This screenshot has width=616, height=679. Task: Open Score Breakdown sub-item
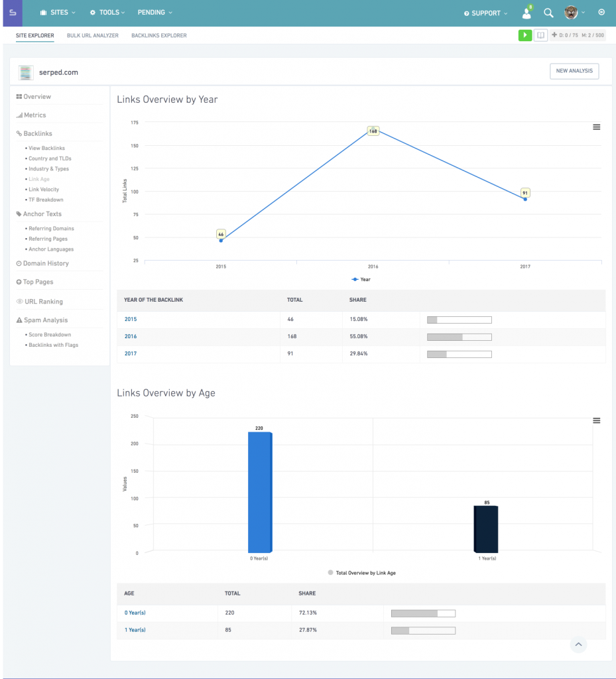pos(50,335)
